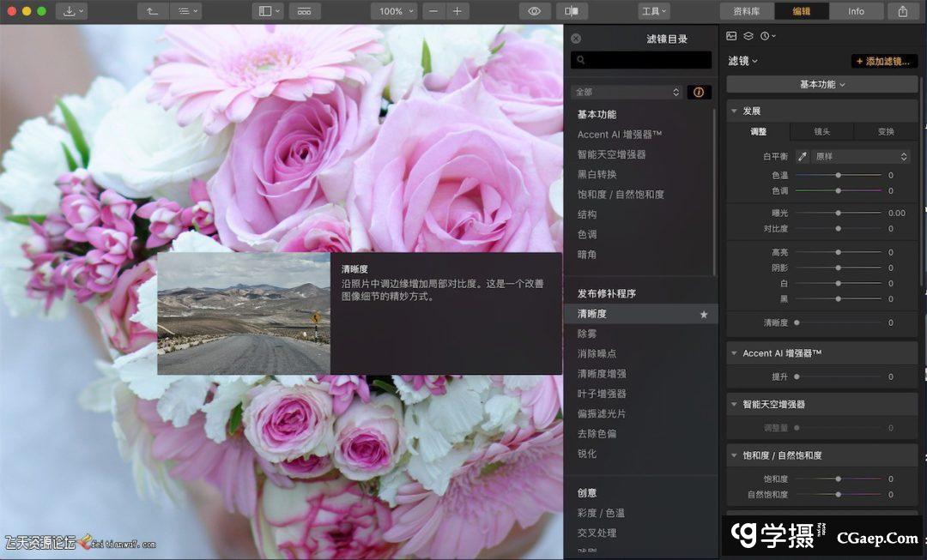The image size is (927, 560).
Task: Select the 除雾 filter from the list
Action: pyautogui.click(x=587, y=334)
